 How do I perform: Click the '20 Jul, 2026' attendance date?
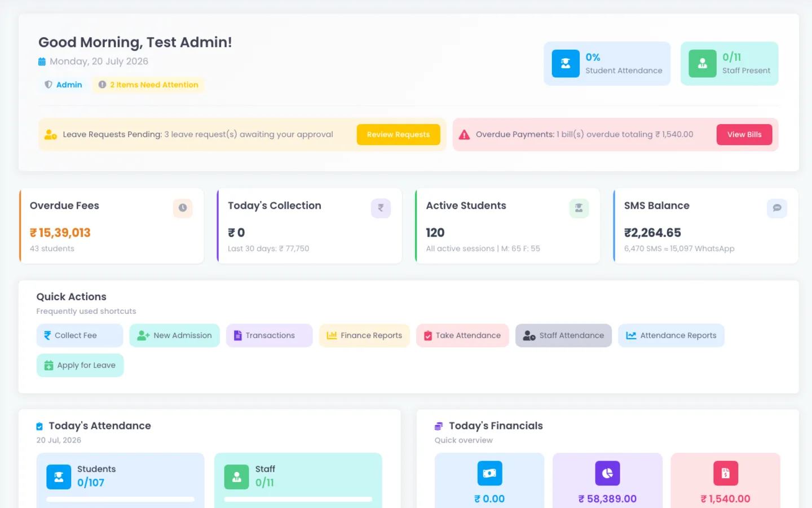pos(59,440)
